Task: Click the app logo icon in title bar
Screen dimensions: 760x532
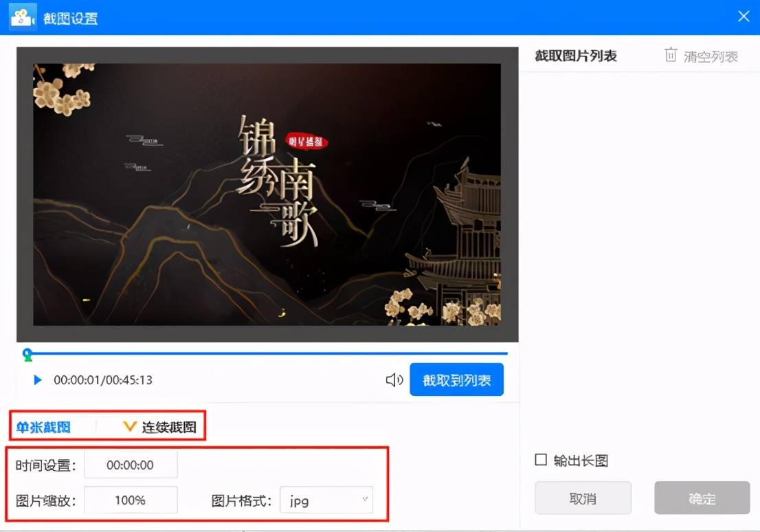Action: tap(23, 17)
